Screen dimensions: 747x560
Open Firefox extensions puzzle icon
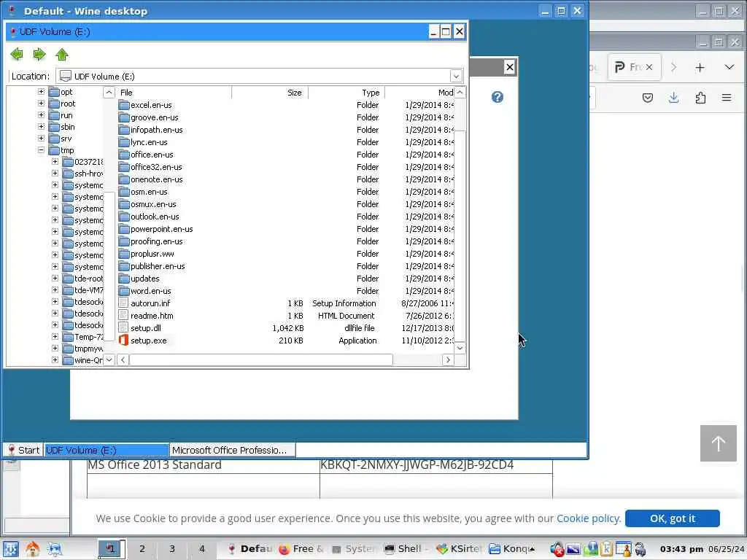tap(700, 98)
